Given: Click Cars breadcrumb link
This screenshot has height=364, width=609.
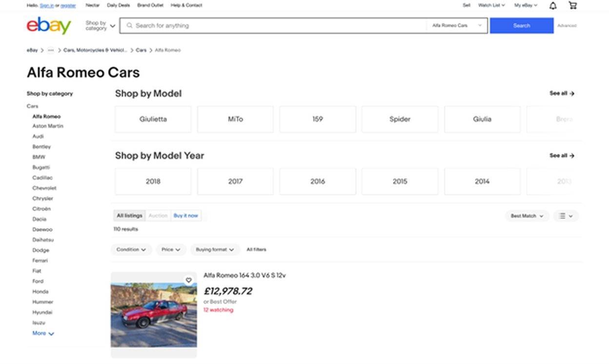Looking at the screenshot, I should (x=141, y=50).
